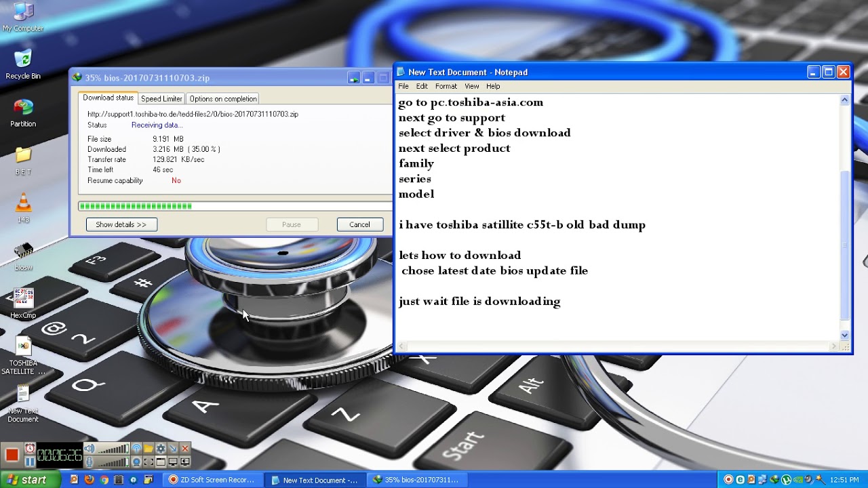Adjust the microphone volume level bar
Viewport: 868px width, 488px height.
(x=113, y=462)
